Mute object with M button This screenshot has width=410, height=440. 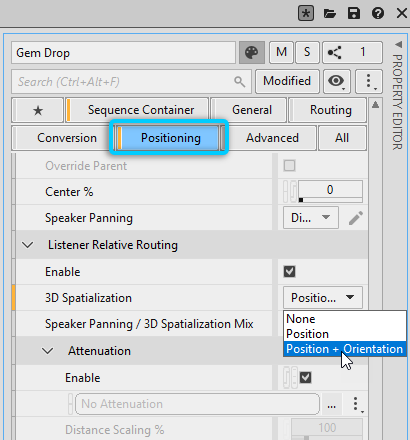tap(281, 52)
